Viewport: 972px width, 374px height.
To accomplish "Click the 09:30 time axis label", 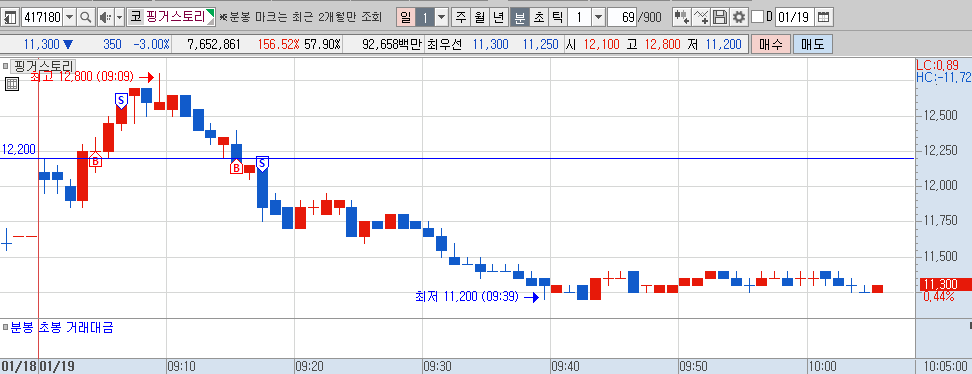I will tap(437, 367).
